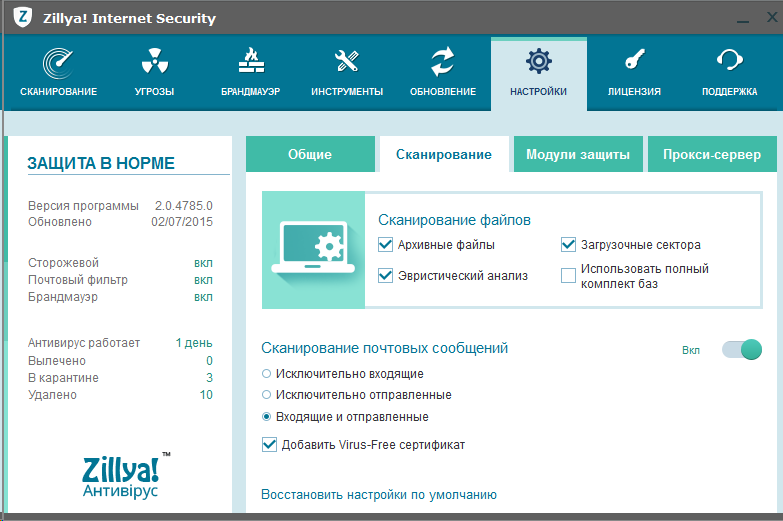Screen dimensions: 783x521
Task: Click Сторожевой вкл status
Action: click(203, 263)
